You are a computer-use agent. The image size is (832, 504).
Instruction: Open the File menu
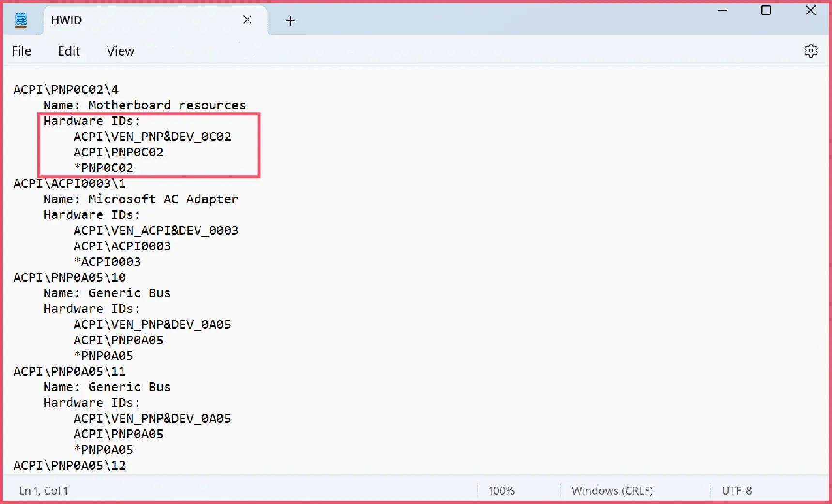[x=21, y=51]
